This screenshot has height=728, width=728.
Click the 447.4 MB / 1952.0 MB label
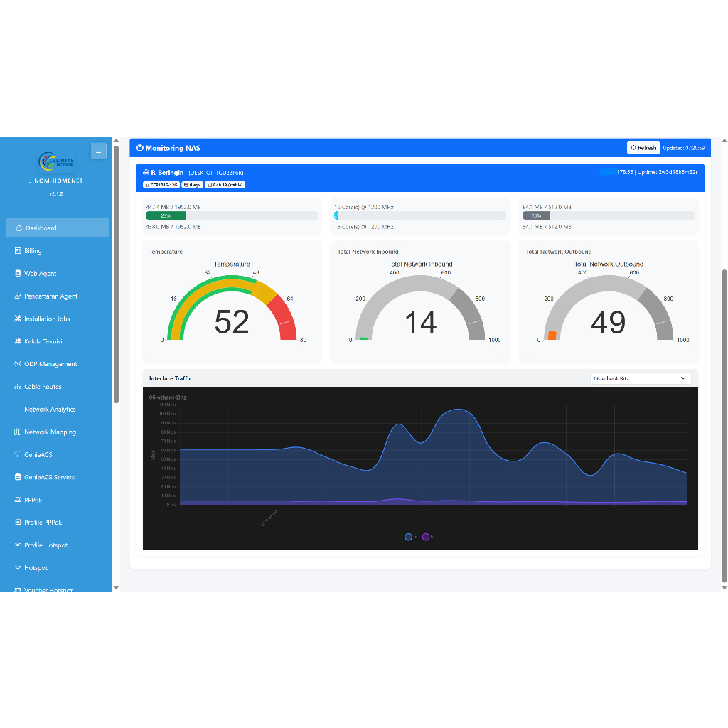173,207
